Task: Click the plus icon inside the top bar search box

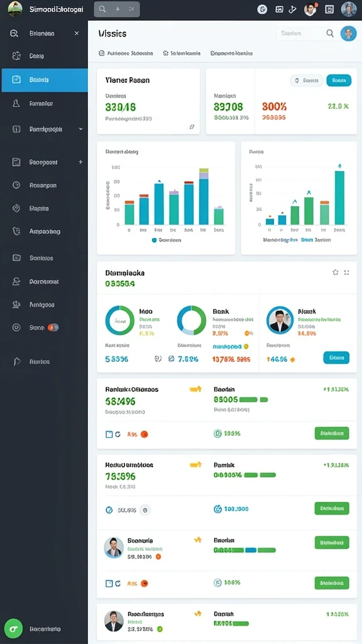Action: point(118,9)
